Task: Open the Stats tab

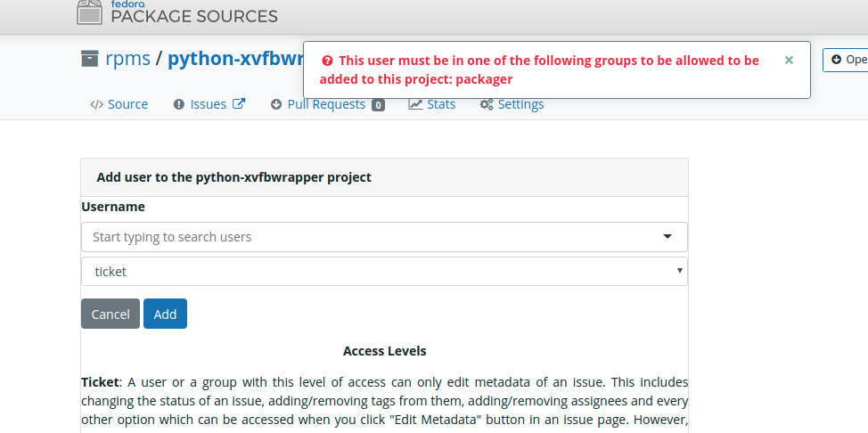Action: pos(432,104)
